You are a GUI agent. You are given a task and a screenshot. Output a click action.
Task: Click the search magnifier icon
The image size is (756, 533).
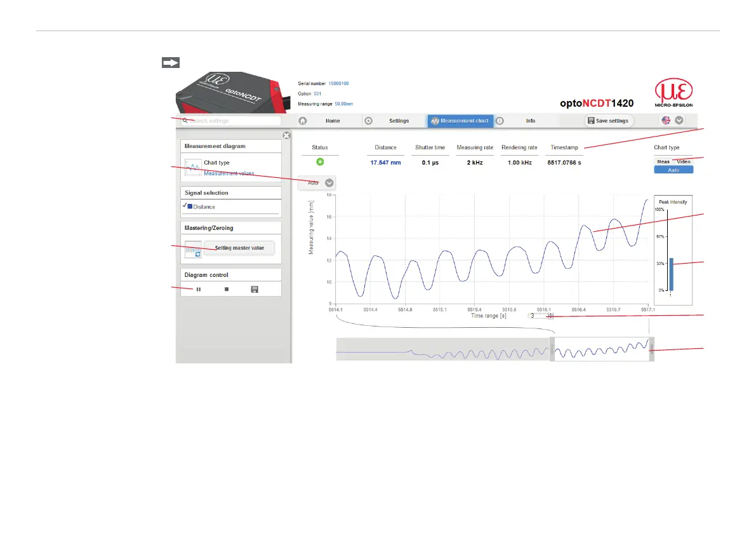tap(185, 121)
